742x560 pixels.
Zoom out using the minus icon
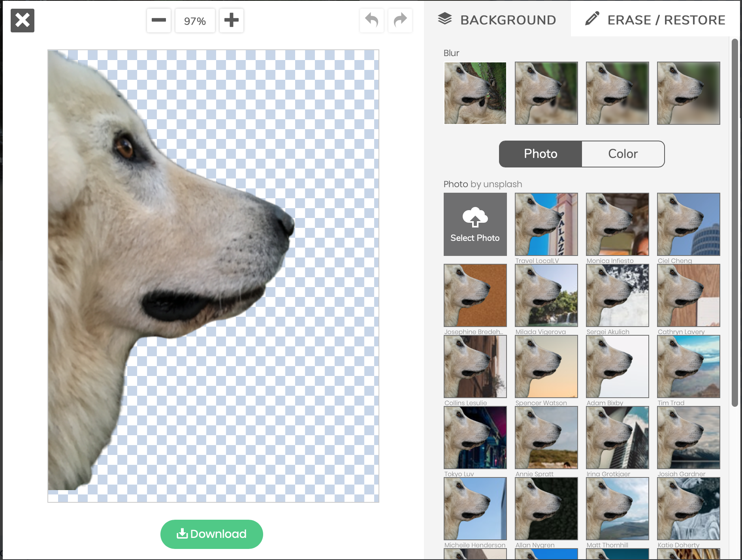158,20
